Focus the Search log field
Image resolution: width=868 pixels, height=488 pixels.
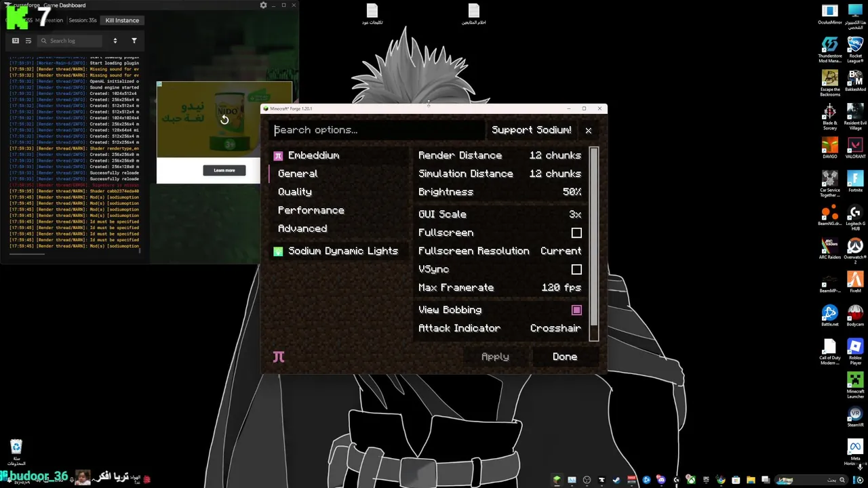click(x=69, y=41)
